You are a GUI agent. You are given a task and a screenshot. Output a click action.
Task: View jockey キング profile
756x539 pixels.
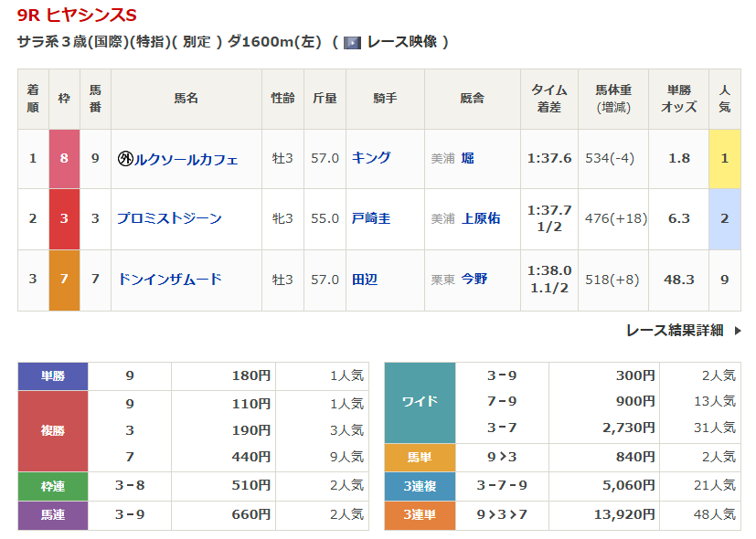[x=371, y=158]
